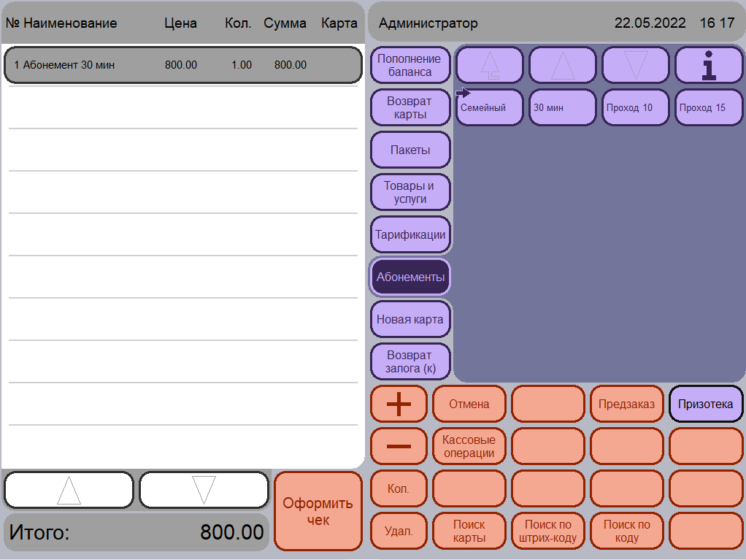Open Пополнение баланса section

(410, 65)
